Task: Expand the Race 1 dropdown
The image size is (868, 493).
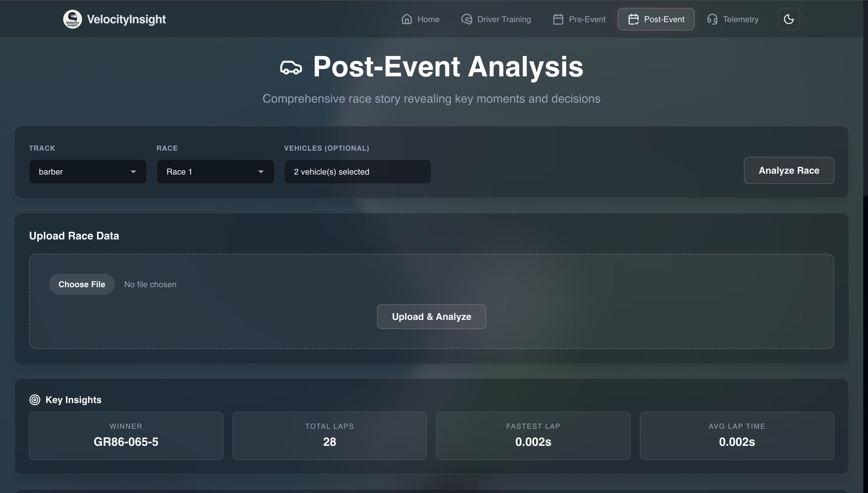Action: pos(215,172)
